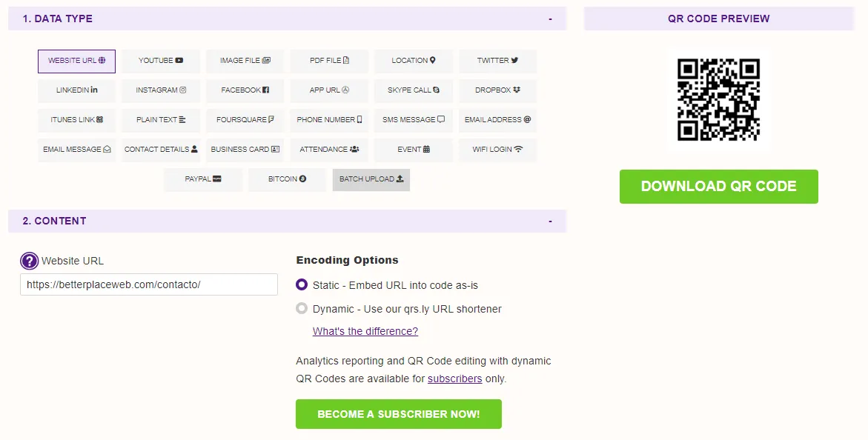Click the QR code preview image
This screenshot has height=440, width=868.
[x=718, y=99]
